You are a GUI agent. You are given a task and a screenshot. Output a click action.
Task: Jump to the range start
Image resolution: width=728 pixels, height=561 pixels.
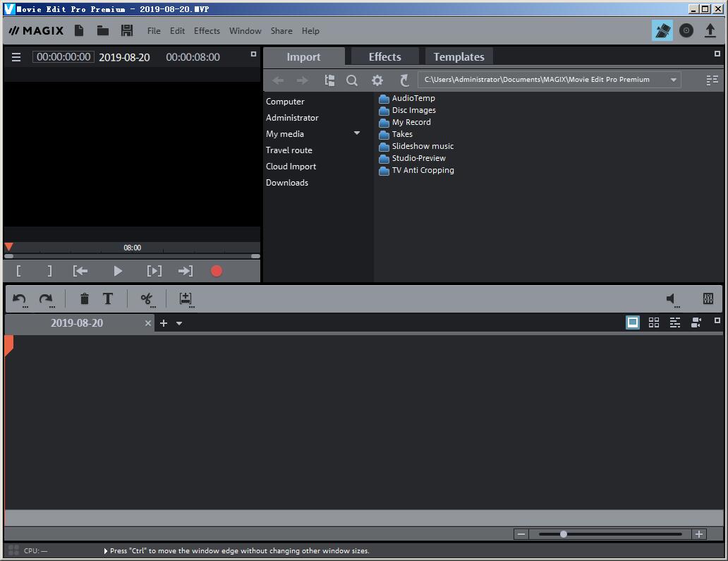(x=80, y=271)
